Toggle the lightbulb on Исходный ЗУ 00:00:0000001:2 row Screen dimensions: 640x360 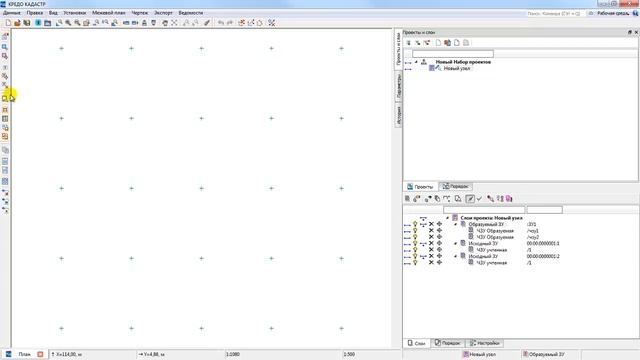[415, 256]
